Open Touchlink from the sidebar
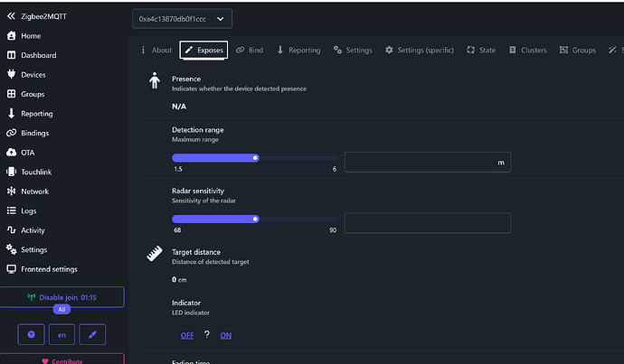 coord(36,172)
